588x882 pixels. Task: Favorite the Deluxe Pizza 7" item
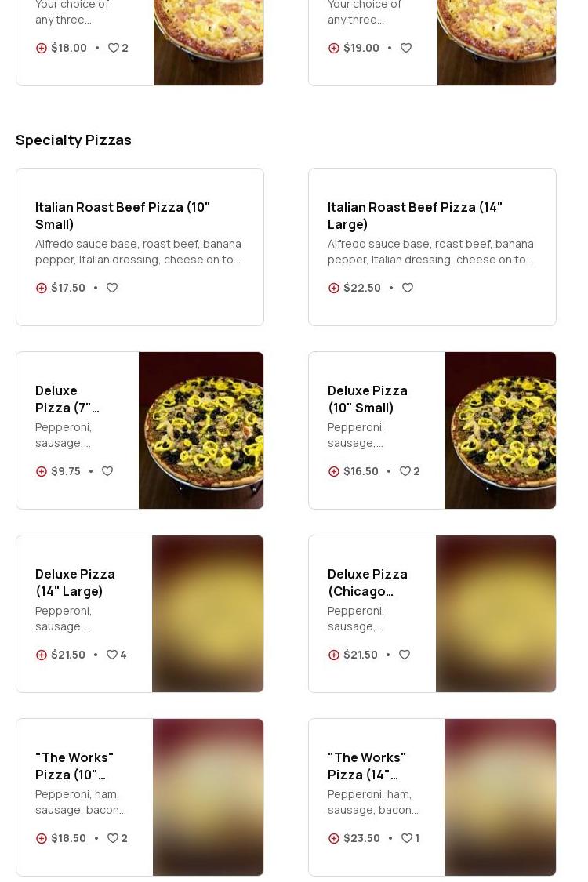pos(107,471)
